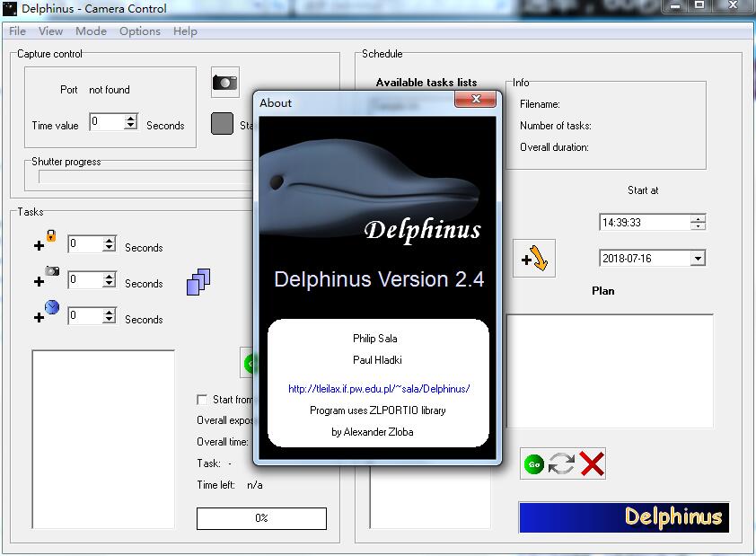Click the Time value input field

(107, 121)
